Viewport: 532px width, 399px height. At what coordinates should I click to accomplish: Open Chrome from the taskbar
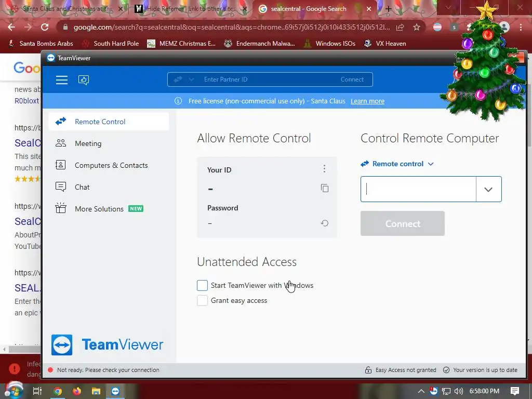[58, 391]
